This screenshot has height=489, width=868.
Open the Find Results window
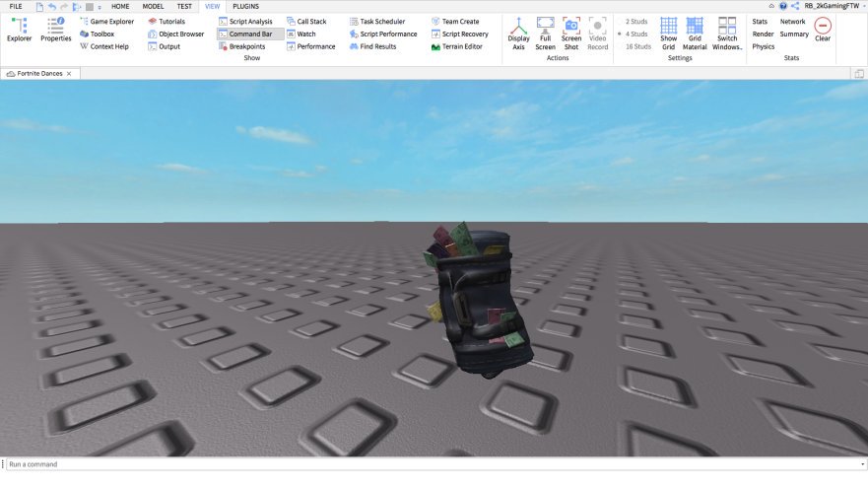(372, 46)
